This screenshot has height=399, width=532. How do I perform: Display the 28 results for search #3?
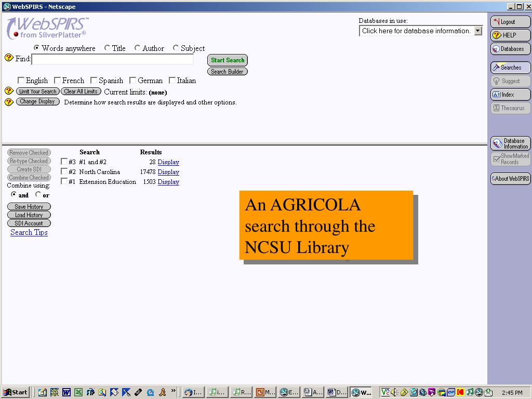[x=168, y=162]
